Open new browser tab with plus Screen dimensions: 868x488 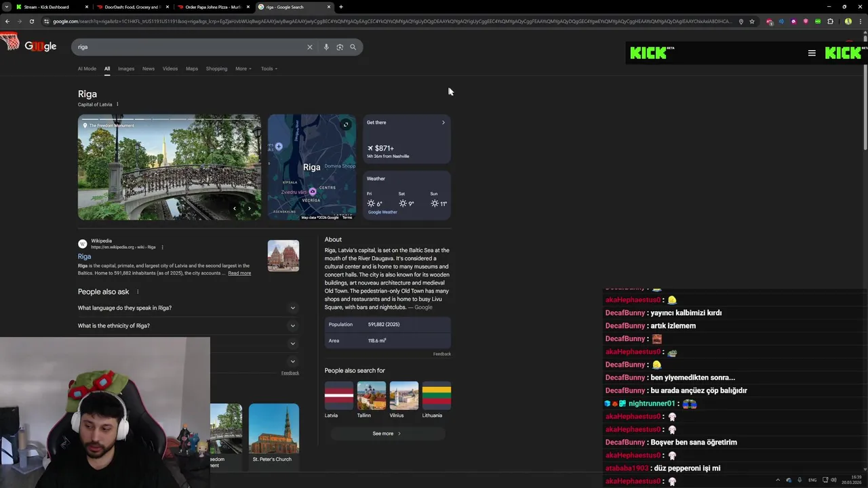click(x=341, y=7)
